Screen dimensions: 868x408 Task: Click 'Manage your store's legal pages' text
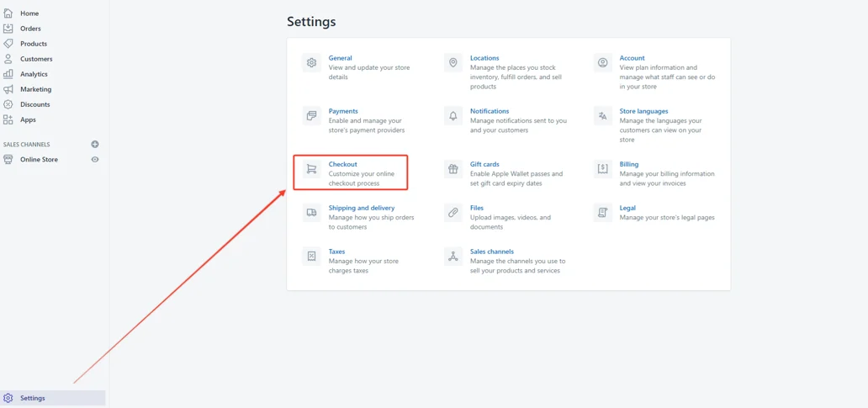[667, 218]
